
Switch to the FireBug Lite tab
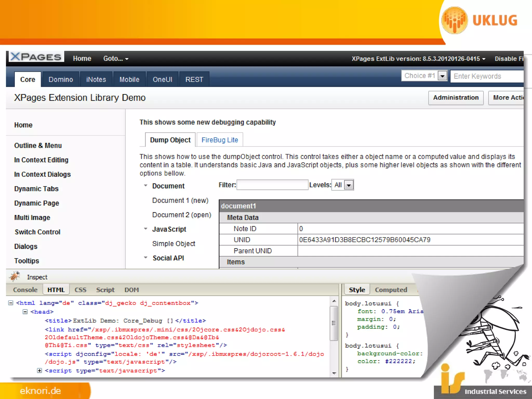tap(220, 140)
